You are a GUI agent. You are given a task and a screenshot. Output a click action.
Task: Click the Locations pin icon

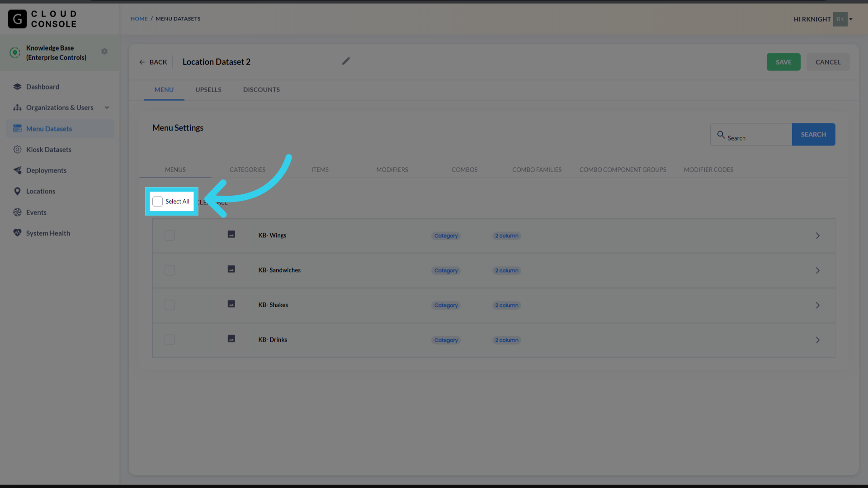point(17,191)
